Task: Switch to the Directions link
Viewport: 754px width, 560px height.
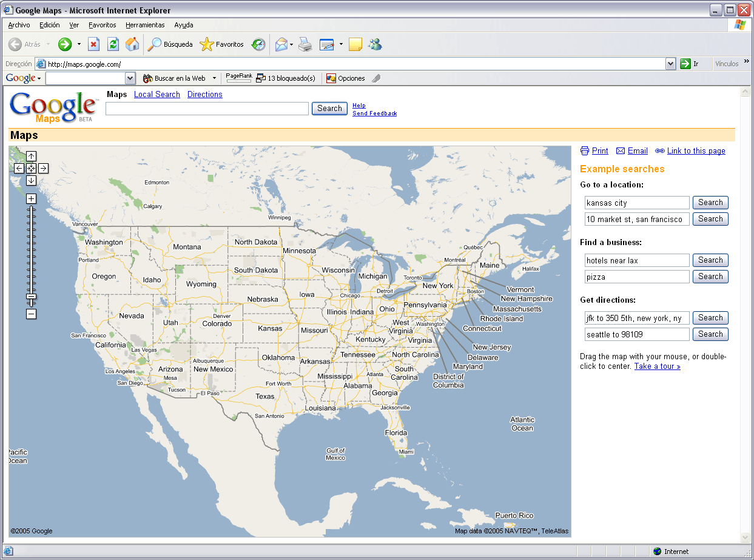Action: 205,94
